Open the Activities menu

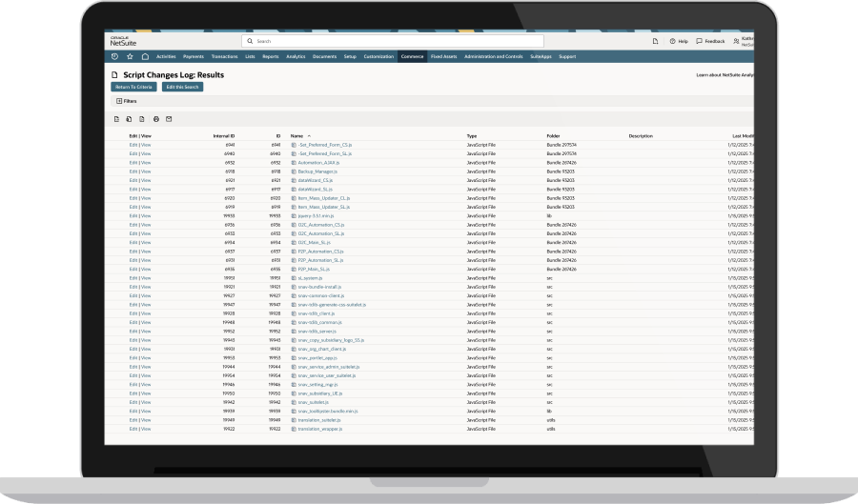tap(166, 56)
